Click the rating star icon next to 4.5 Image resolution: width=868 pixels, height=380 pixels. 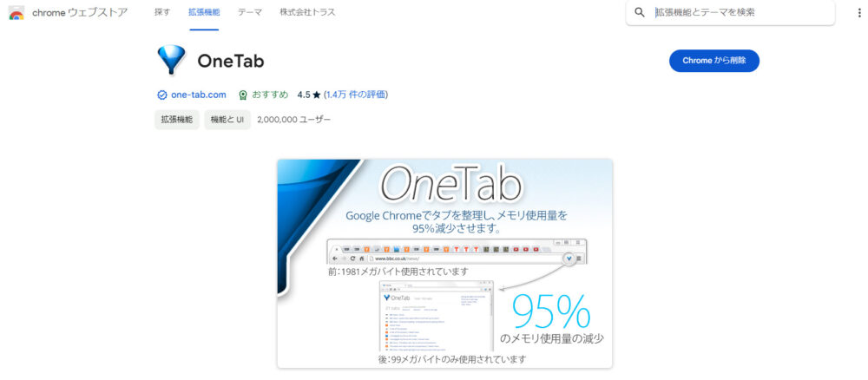click(x=317, y=95)
